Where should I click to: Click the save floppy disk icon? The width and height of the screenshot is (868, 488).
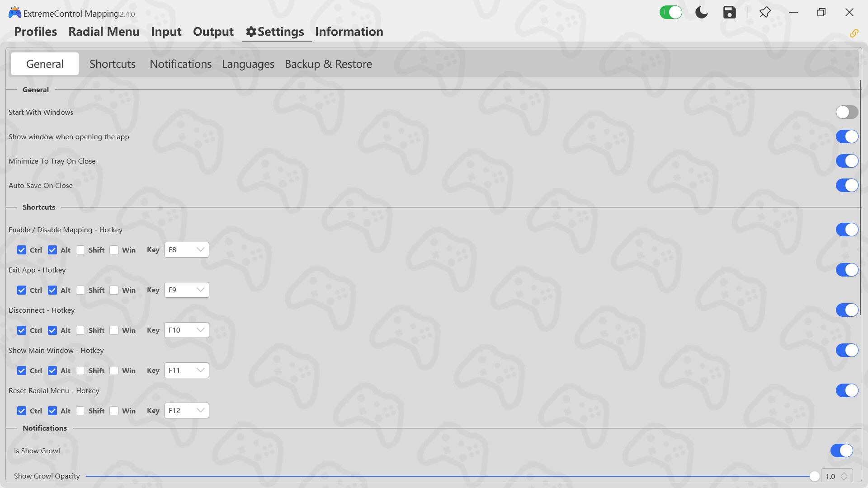[x=730, y=12]
